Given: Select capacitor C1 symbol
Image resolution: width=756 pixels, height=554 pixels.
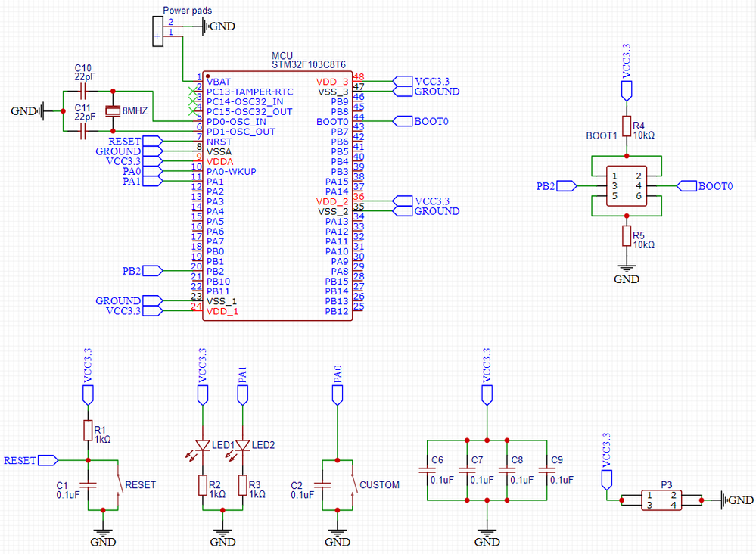Looking at the screenshot, I should click(x=88, y=485).
